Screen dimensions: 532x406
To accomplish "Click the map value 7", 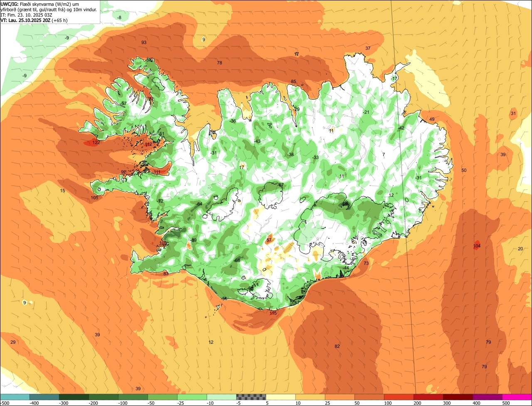I will point(384,154).
